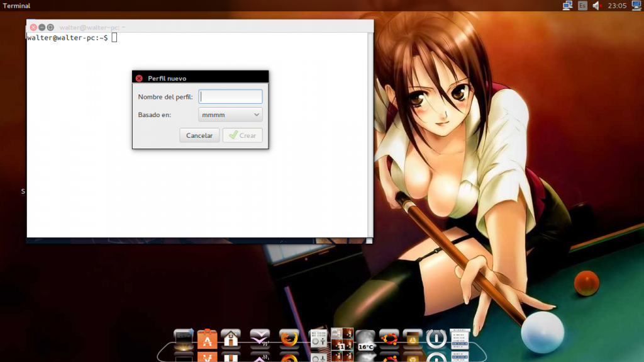Click the Crear button
The image size is (644, 362).
coord(242,135)
